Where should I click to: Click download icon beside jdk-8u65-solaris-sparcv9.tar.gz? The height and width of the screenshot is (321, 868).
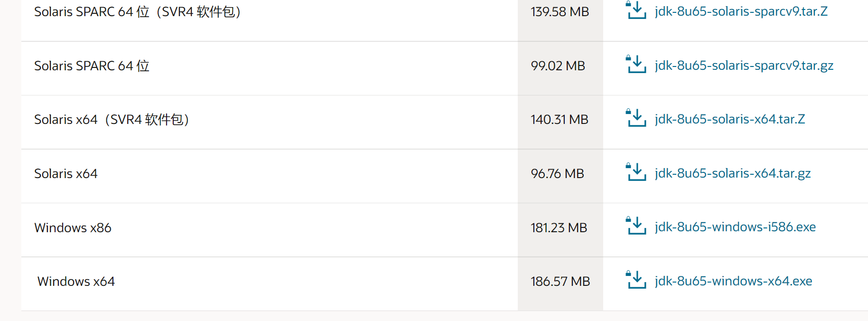tap(636, 65)
